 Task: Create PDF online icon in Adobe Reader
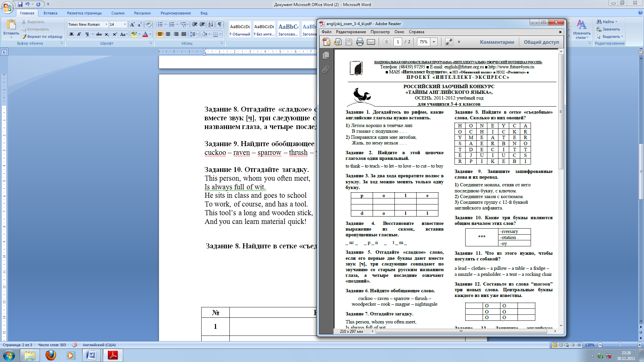[x=326, y=42]
